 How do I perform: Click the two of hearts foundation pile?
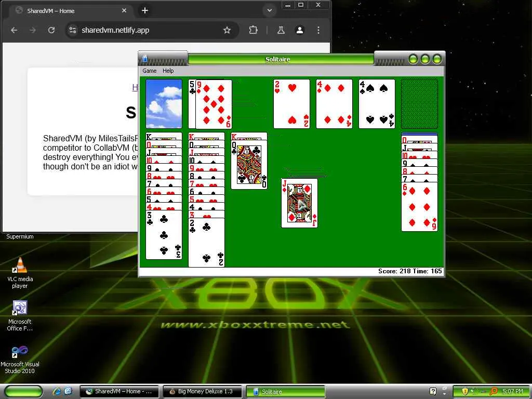point(292,104)
